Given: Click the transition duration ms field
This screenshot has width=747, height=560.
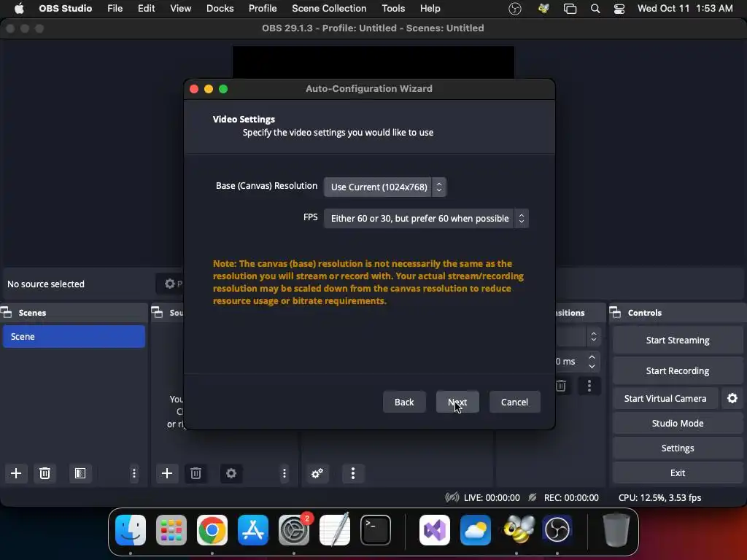Looking at the screenshot, I should (x=570, y=362).
